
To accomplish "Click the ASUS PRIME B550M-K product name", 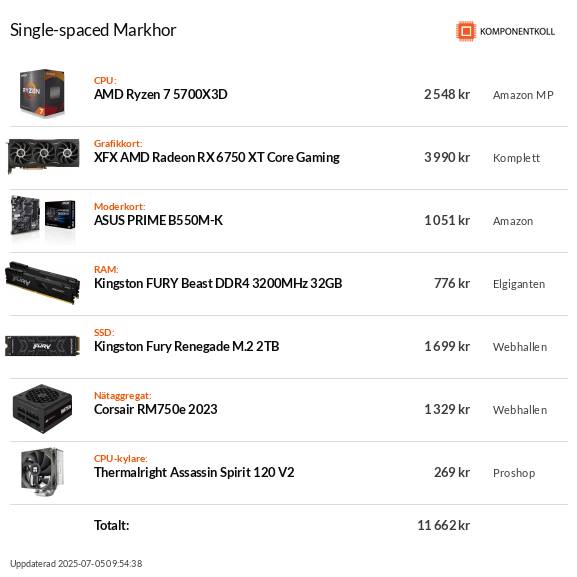I will [x=158, y=220].
